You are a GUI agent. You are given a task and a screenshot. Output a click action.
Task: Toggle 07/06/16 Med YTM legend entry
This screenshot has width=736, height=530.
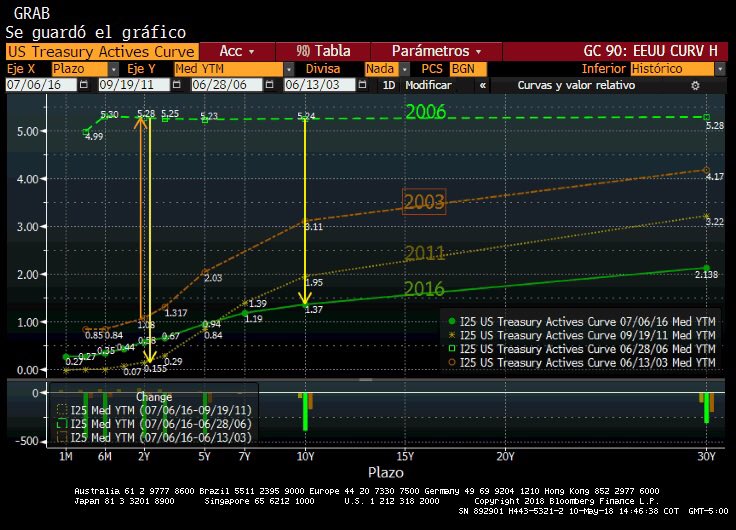[582, 322]
